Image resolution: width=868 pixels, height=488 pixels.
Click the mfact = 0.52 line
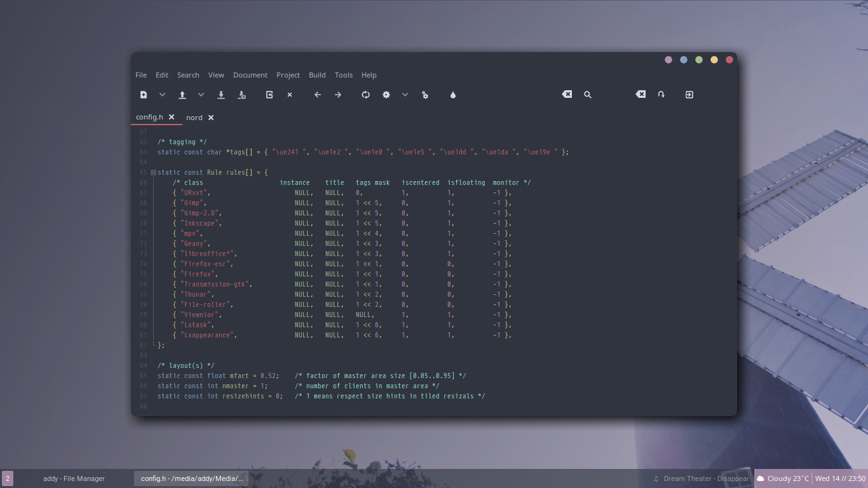[x=311, y=376]
